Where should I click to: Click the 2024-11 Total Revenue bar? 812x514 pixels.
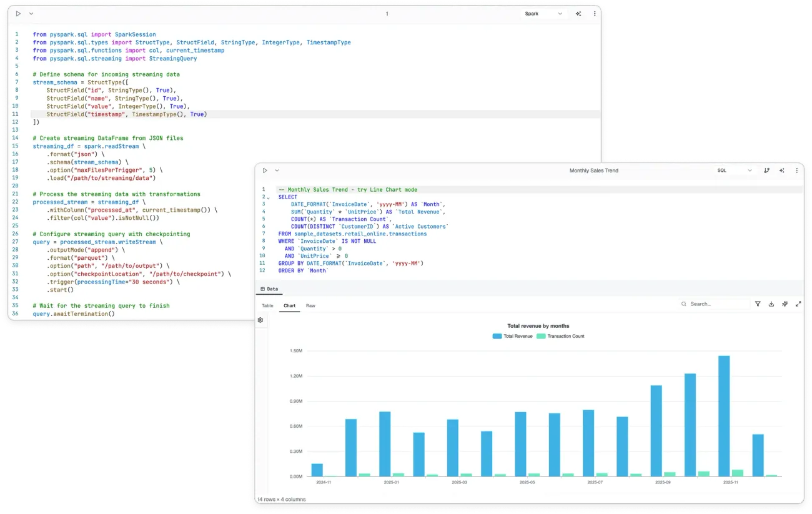point(317,470)
